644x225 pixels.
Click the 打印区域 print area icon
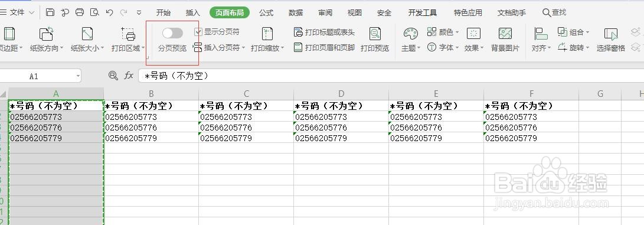tap(128, 34)
